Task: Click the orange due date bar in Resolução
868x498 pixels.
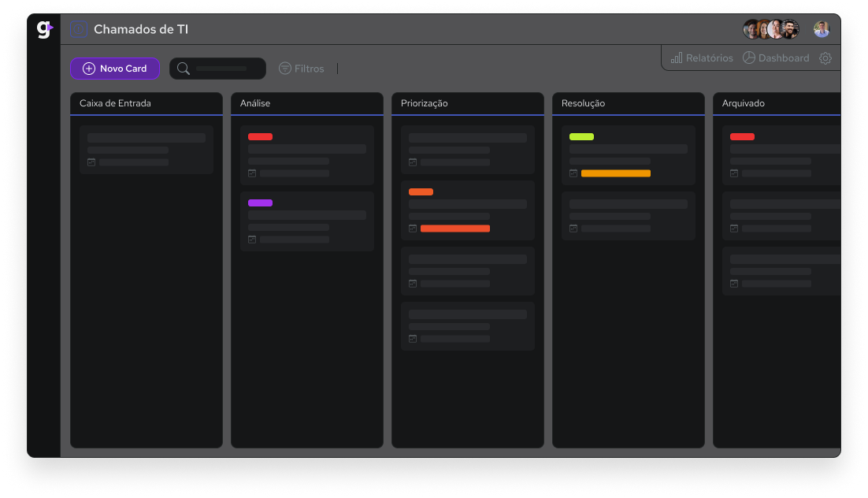Action: pos(615,173)
